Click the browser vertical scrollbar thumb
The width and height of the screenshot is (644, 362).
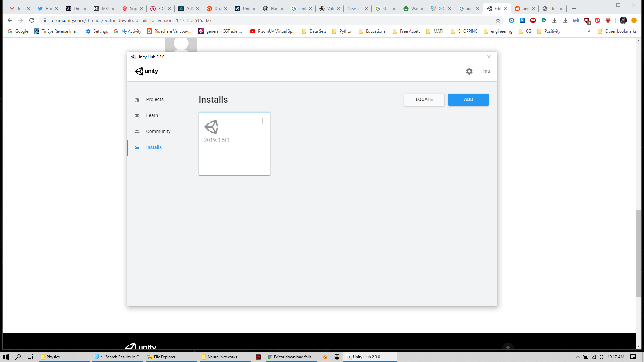point(638,253)
